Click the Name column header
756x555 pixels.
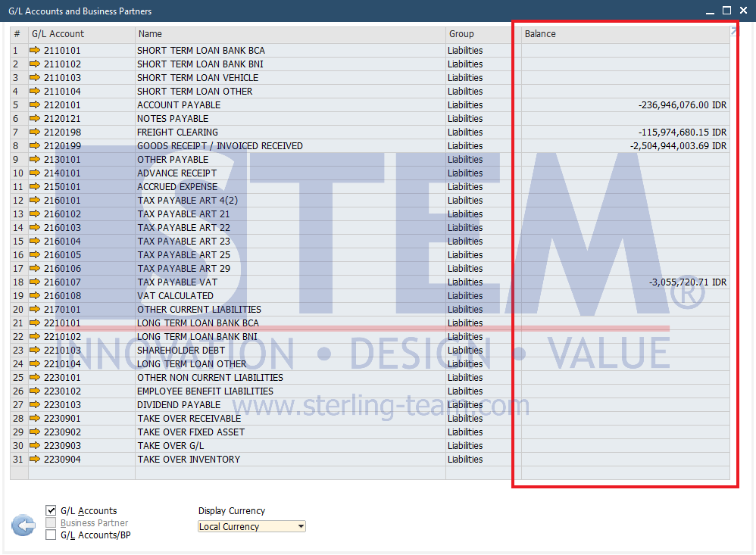click(x=290, y=34)
